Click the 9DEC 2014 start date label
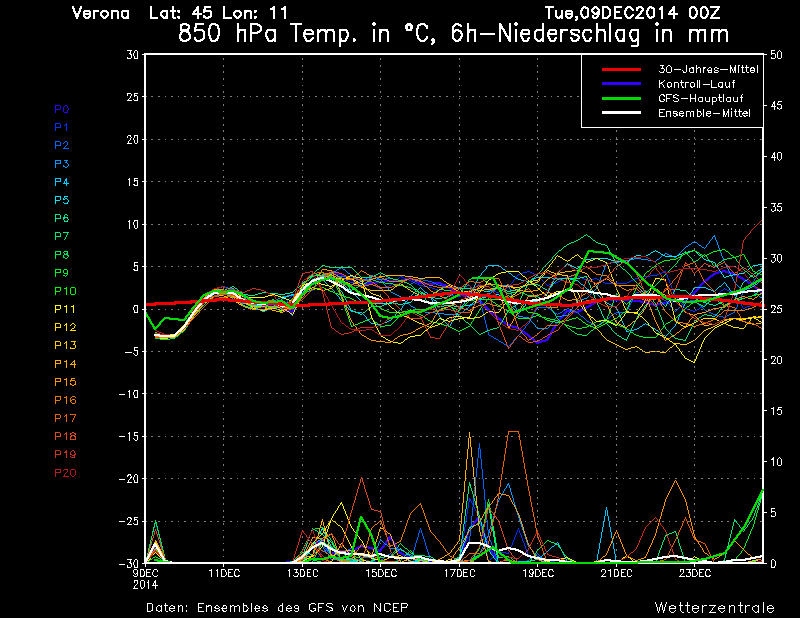The image size is (800, 618). [146, 579]
